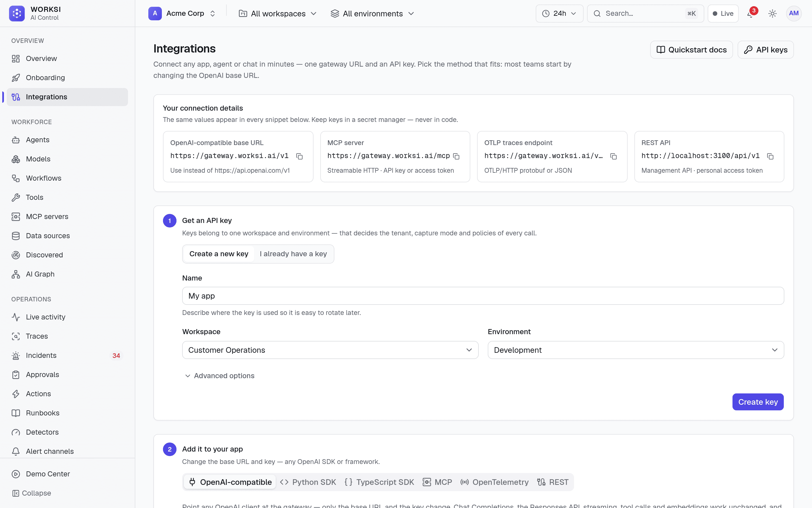
Task: Open the 24h time range dropdown
Action: click(559, 14)
